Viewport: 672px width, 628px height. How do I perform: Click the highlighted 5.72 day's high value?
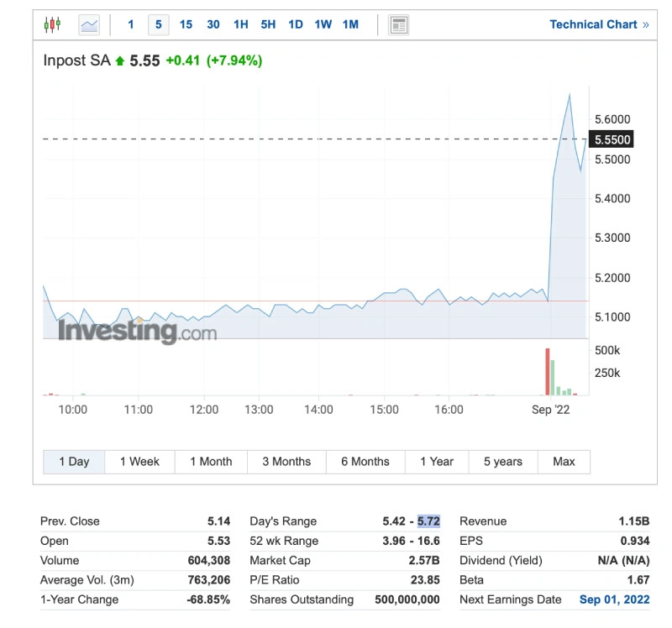point(428,521)
